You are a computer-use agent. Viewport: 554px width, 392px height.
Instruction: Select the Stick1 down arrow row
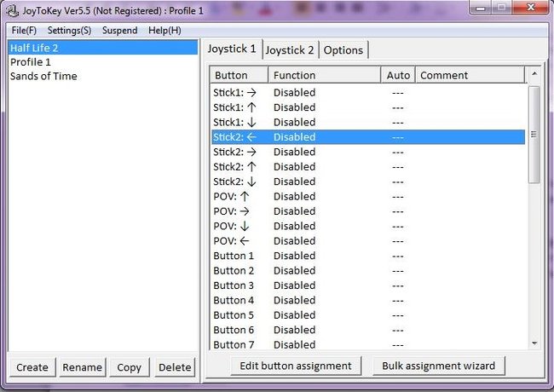[x=368, y=122]
